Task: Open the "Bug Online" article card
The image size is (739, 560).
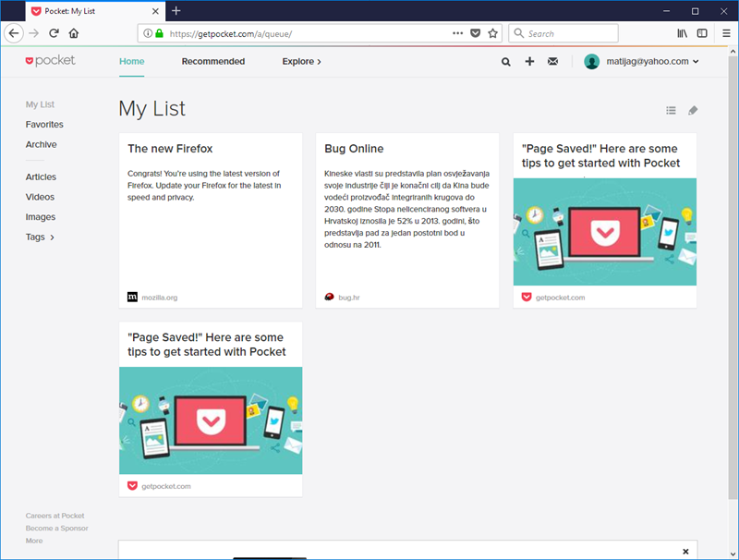Action: click(x=354, y=149)
